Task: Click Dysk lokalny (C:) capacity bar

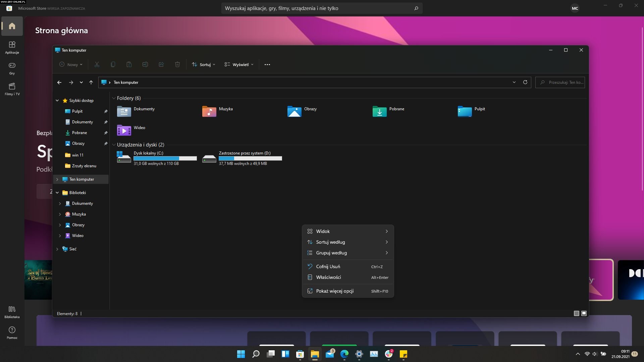Action: (165, 158)
